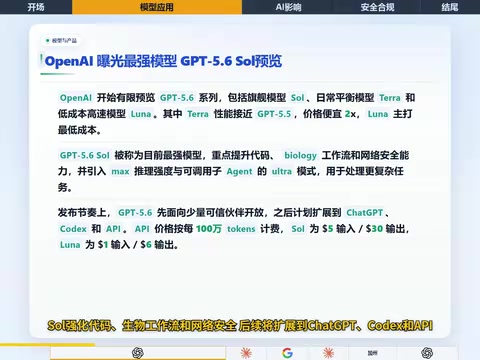Click the highlighted biology keyword

300,155
